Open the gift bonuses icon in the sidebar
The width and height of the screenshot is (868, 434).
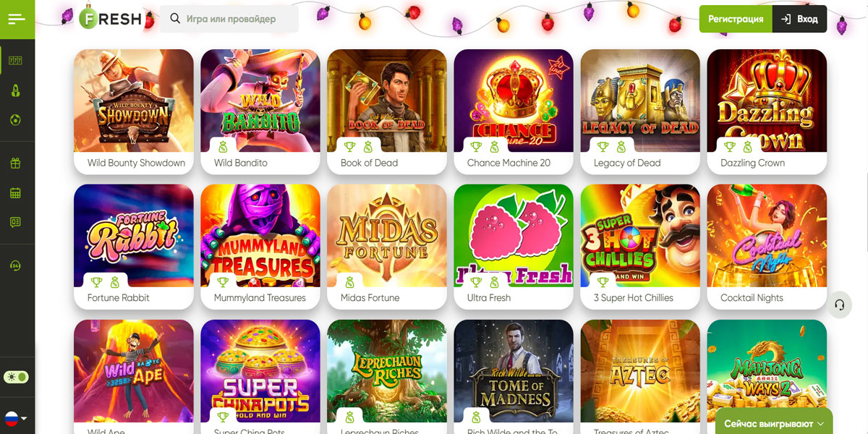(x=16, y=163)
